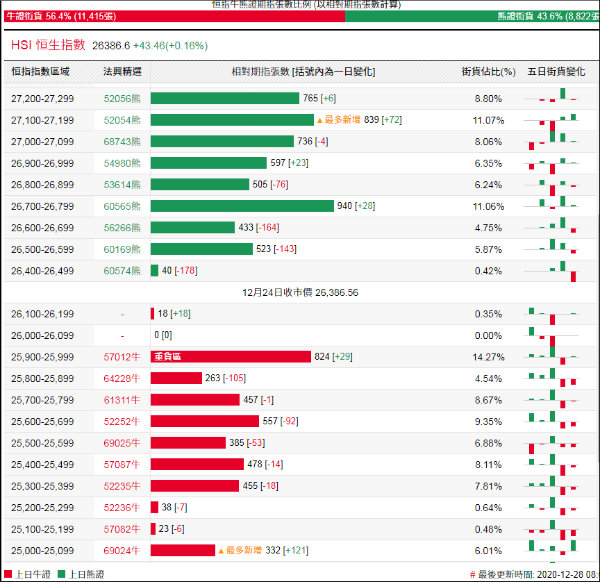Click the red 上日牛證 legend swatch
Screen dimensions: 600x582
click(8, 574)
